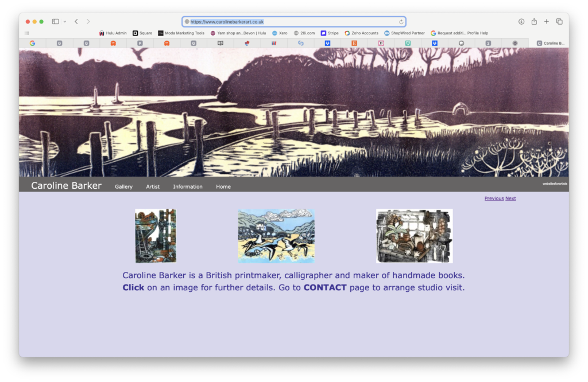Click the Next link
Image resolution: width=588 pixels, height=382 pixels.
click(510, 198)
